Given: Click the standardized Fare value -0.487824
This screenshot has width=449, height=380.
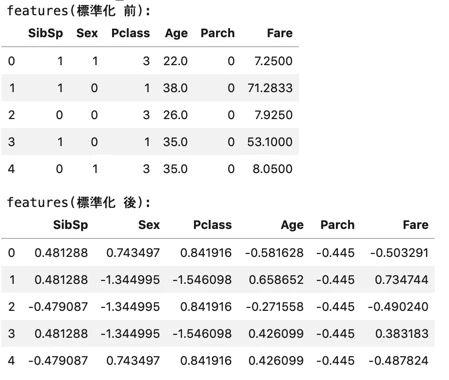Looking at the screenshot, I should [398, 361].
